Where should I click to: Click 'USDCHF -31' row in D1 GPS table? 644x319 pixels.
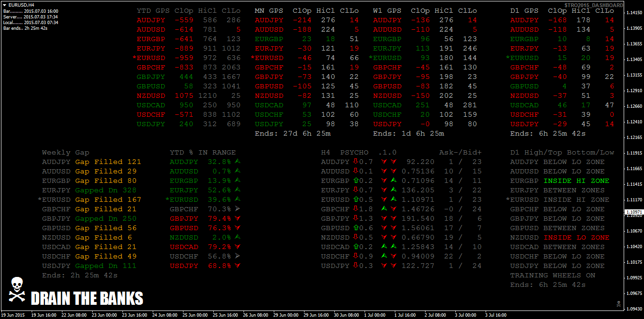(562, 114)
